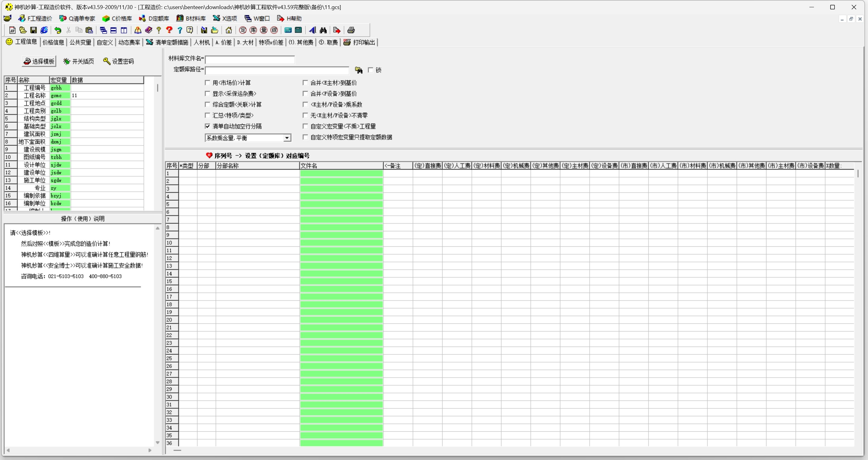
Task: Click the circled 定 toolbar icon
Action: coord(243,30)
